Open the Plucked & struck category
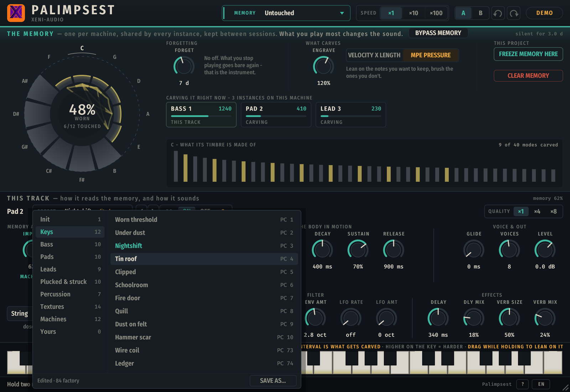Screen dimensions: 570x392 click(70, 282)
